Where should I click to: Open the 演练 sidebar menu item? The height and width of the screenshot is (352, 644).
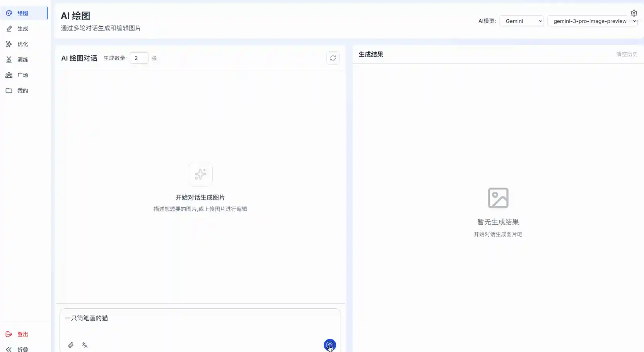(24, 60)
